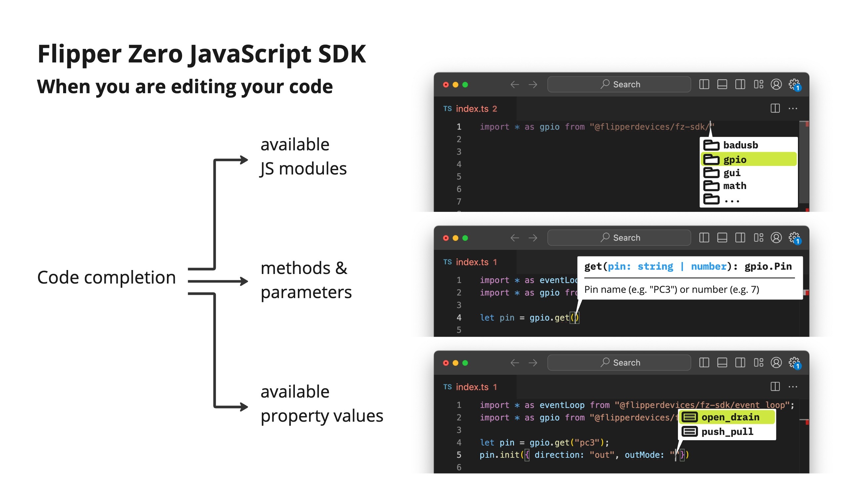This screenshot has height=503, width=868.
Task: Toggle the bottom panel visibility
Action: tap(722, 84)
